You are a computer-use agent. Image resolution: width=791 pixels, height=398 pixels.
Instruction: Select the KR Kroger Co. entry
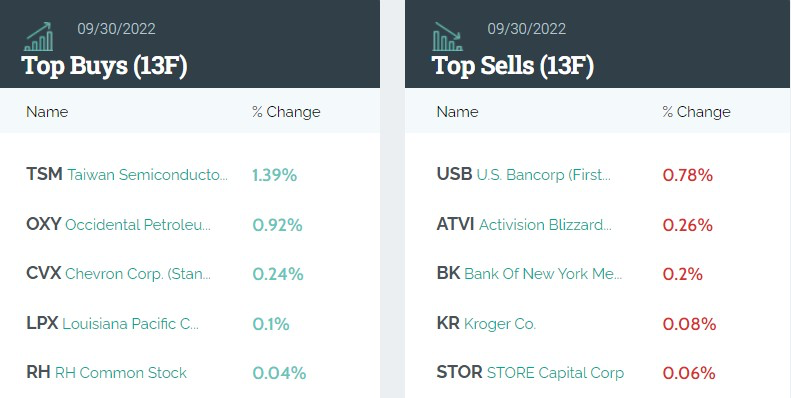click(486, 323)
